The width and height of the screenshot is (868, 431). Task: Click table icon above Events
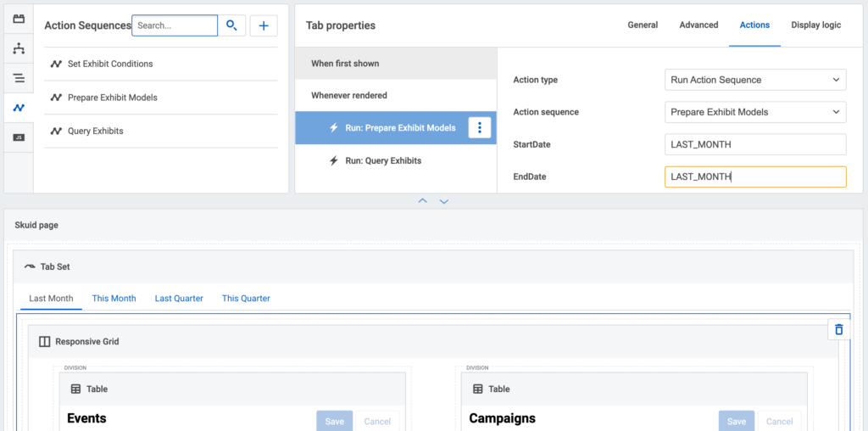coord(75,389)
